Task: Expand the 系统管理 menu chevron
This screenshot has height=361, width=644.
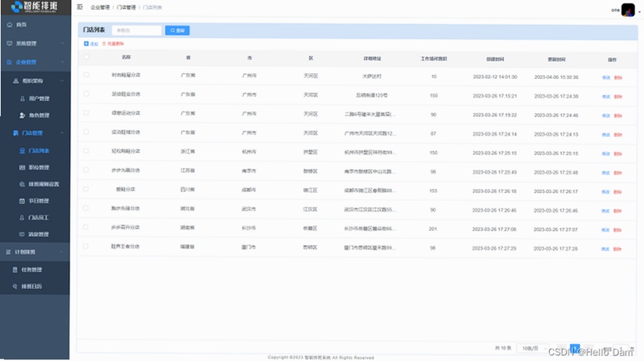Action: [x=63, y=43]
